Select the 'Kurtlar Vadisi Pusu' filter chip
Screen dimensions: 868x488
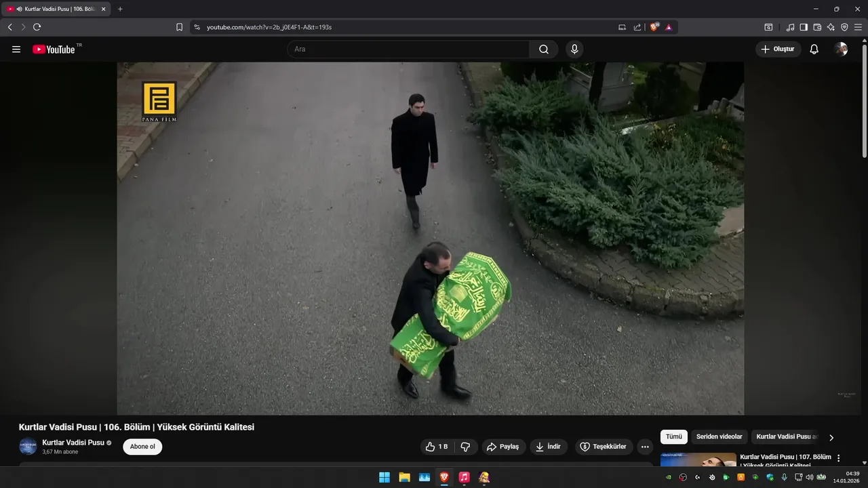click(786, 437)
